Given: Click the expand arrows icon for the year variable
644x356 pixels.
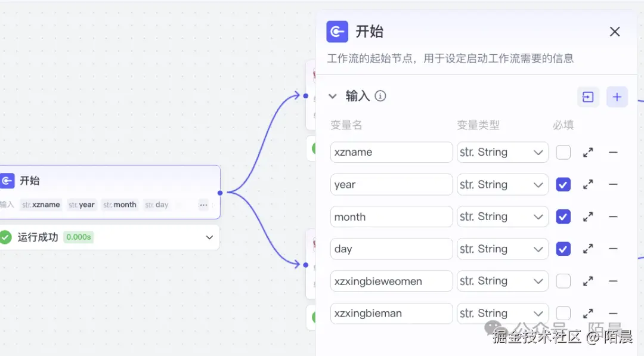Looking at the screenshot, I should (588, 184).
